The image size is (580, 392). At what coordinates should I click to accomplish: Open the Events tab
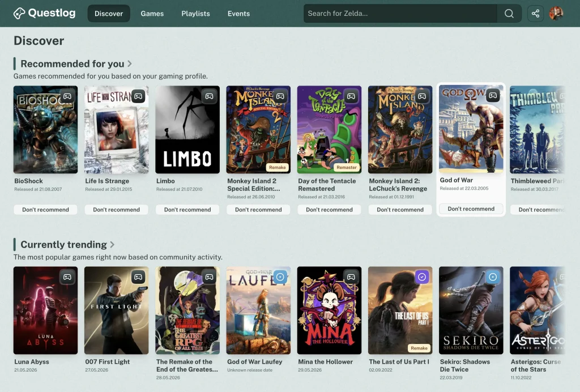click(238, 14)
